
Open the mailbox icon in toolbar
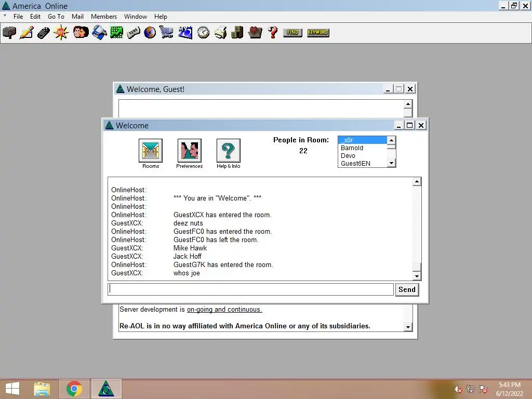pos(9,33)
